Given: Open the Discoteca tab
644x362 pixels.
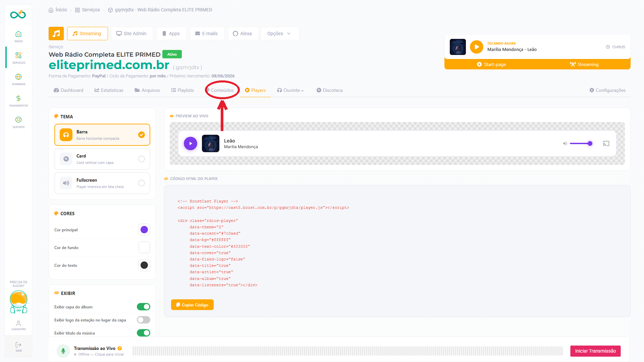Looking at the screenshot, I should (329, 90).
